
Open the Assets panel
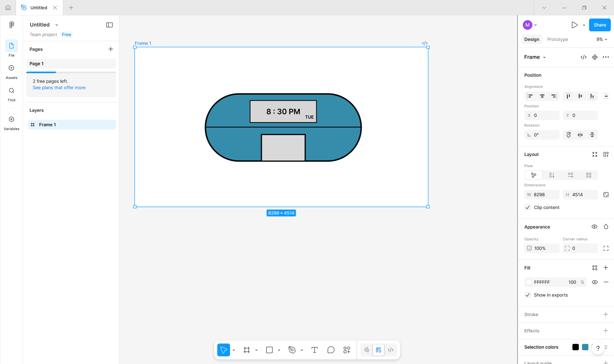point(11,71)
